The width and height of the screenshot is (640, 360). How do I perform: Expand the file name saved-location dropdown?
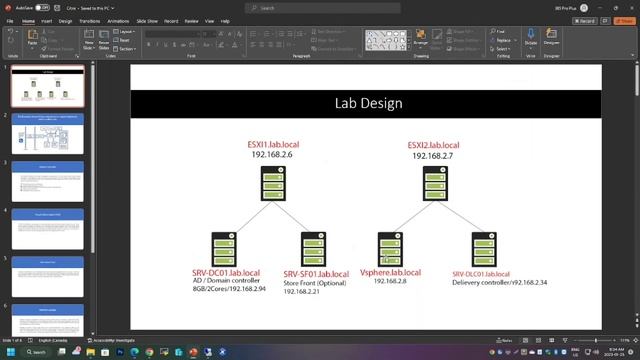tap(113, 8)
